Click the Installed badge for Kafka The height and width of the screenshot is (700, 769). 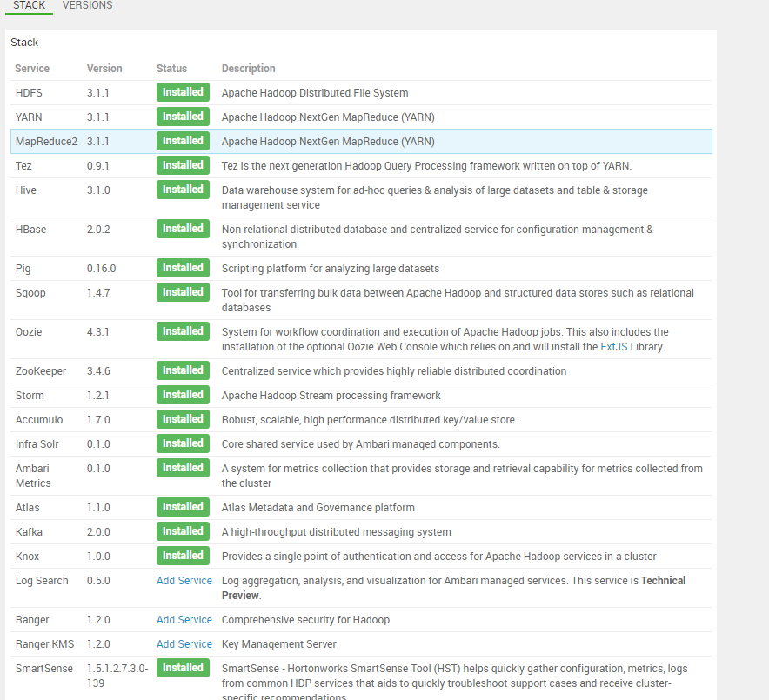(183, 530)
